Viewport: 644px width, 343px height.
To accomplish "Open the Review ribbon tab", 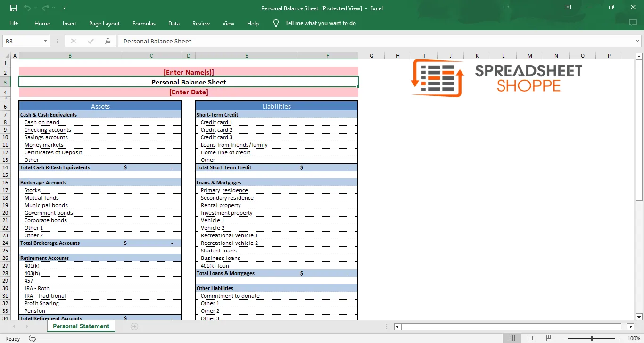I will coord(201,23).
